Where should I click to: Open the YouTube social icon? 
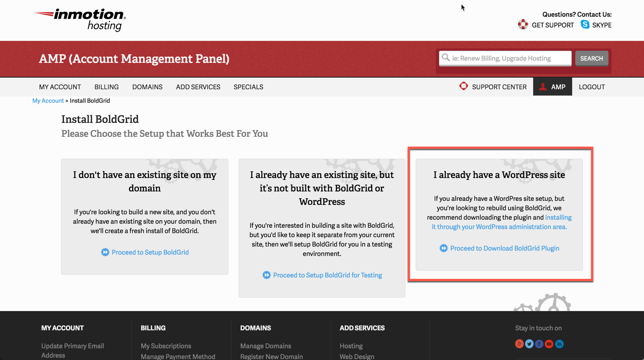tap(549, 344)
